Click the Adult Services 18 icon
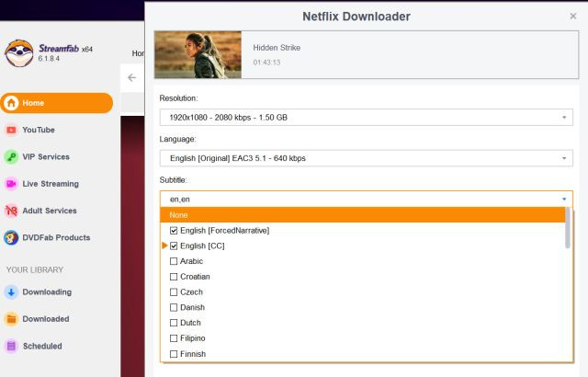Image resolution: width=588 pixels, height=377 pixels. tap(11, 211)
